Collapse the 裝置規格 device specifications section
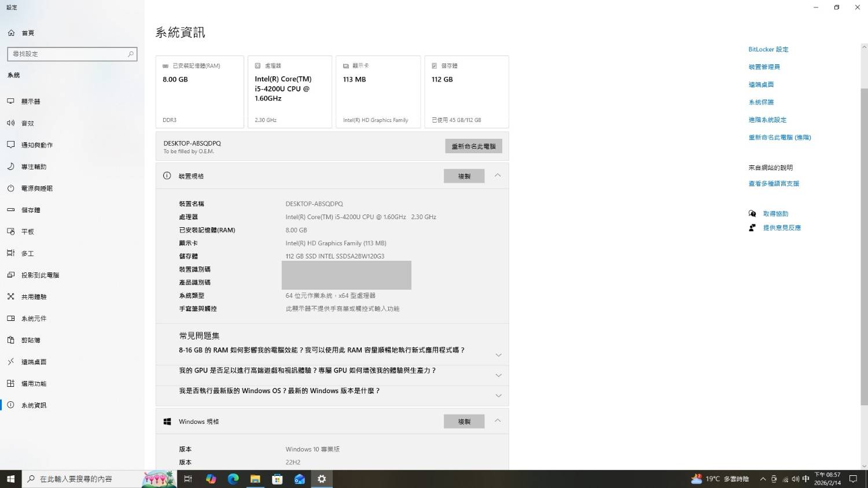Image resolution: width=868 pixels, height=488 pixels. (x=498, y=176)
